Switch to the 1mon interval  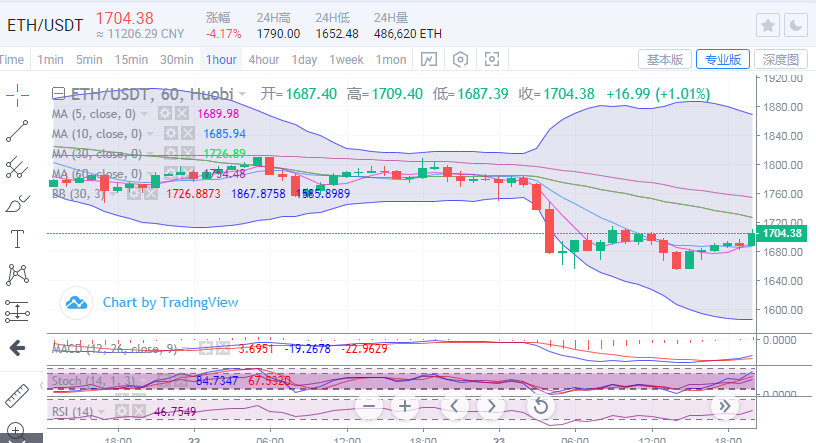pos(391,59)
